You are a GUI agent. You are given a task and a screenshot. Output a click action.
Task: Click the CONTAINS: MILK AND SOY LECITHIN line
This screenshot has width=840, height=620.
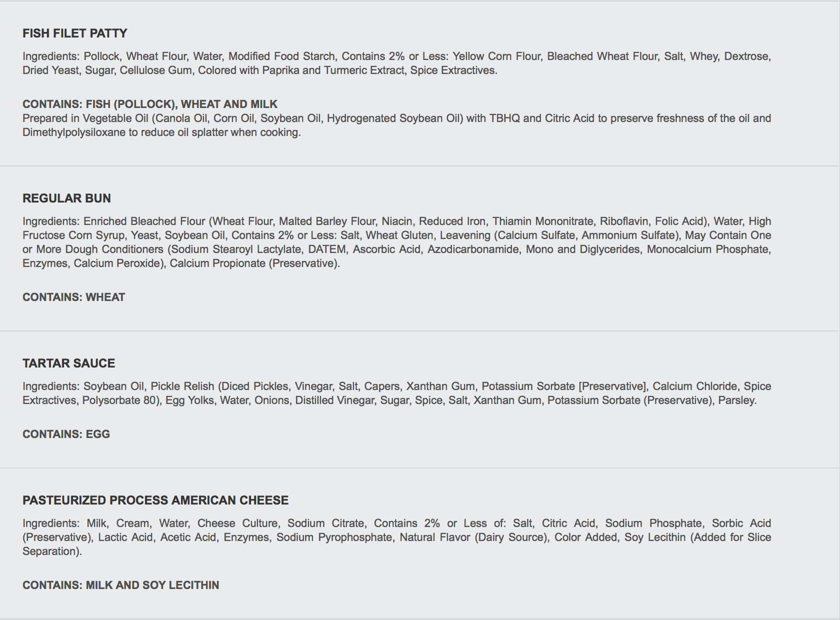click(121, 585)
